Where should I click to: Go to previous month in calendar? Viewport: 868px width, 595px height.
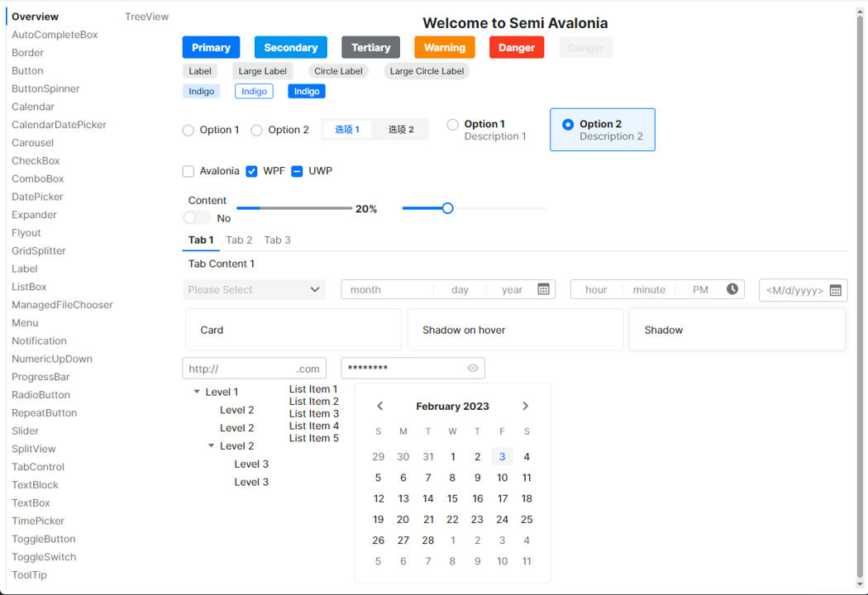(380, 406)
